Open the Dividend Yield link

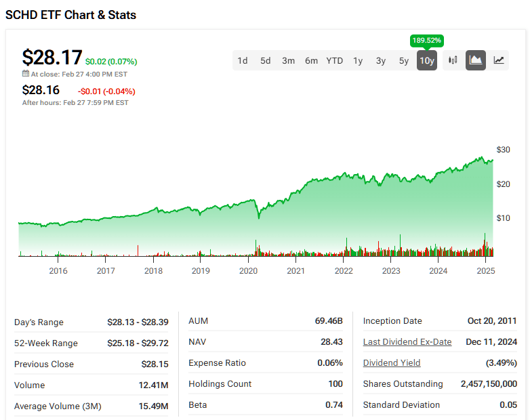click(392, 362)
